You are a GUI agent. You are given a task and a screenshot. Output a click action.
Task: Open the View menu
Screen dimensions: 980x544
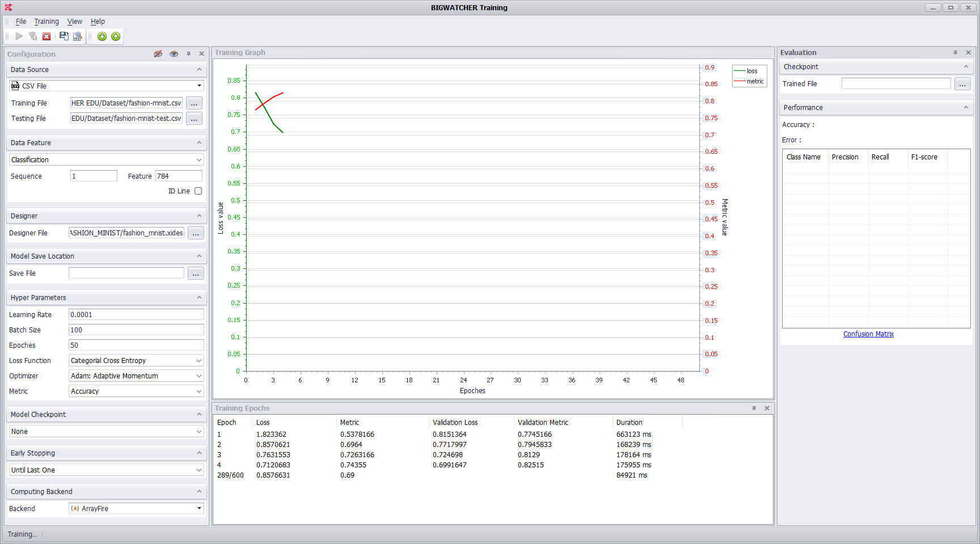[74, 22]
